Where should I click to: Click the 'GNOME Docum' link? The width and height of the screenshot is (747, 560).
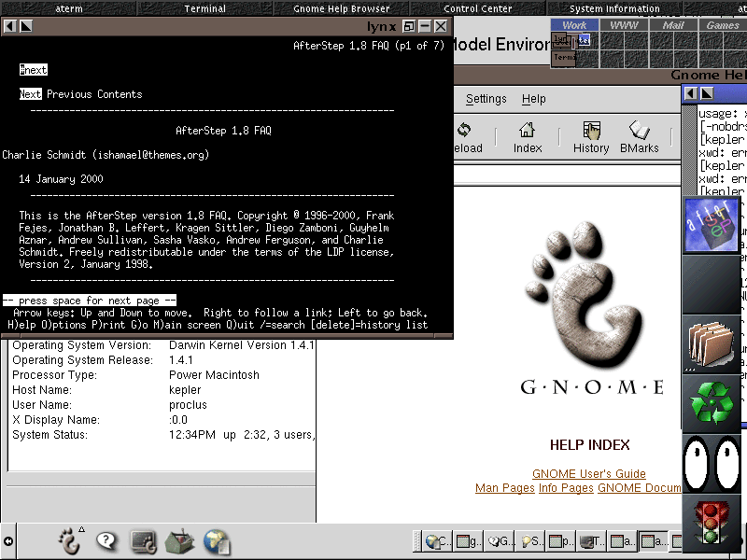[640, 488]
